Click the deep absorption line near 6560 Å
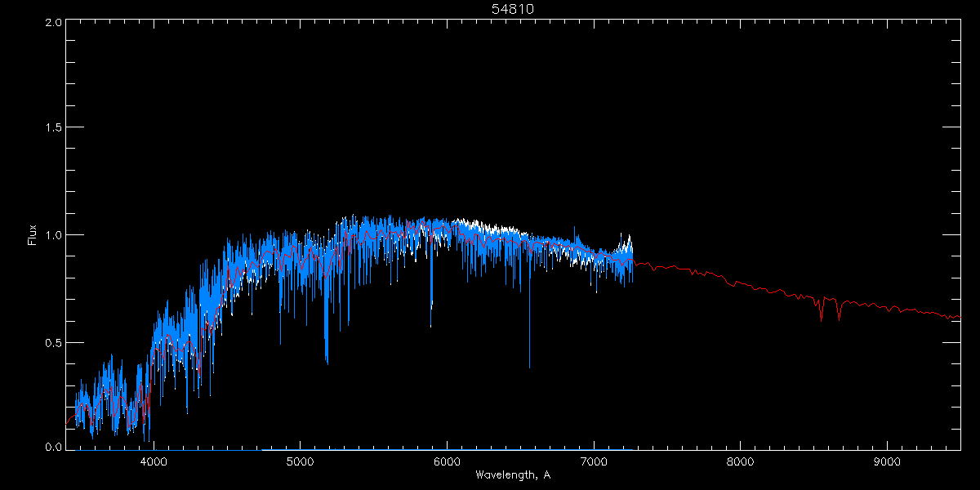This screenshot has width=980, height=490. [x=529, y=310]
